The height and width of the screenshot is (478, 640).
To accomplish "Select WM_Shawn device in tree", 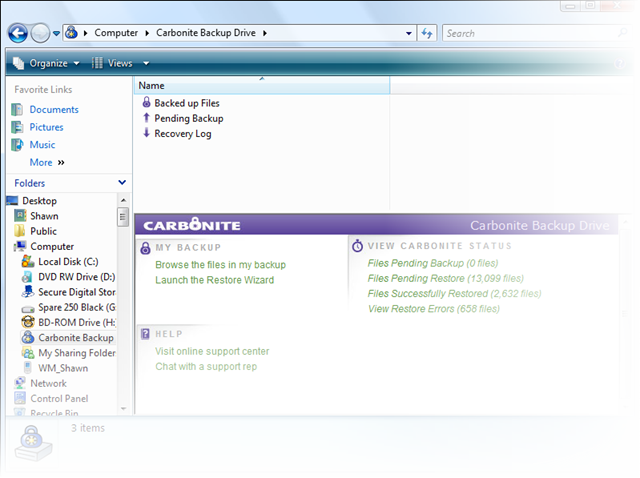I will tap(63, 368).
